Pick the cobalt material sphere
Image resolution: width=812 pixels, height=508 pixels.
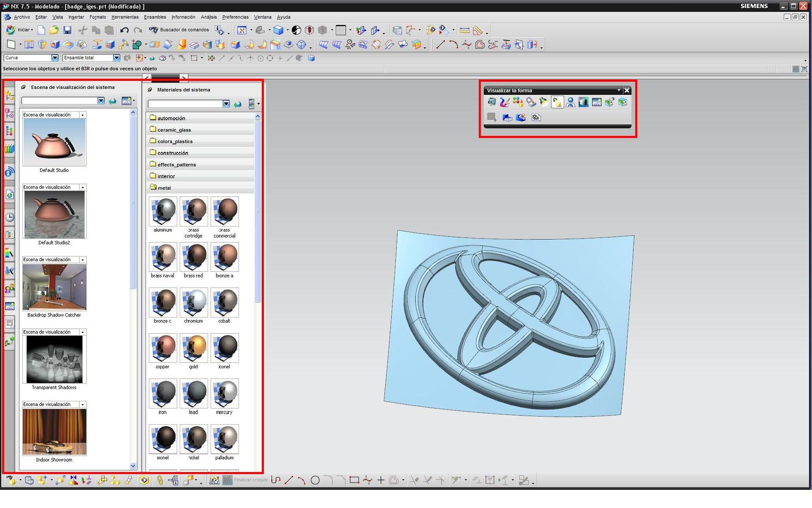[x=225, y=302]
